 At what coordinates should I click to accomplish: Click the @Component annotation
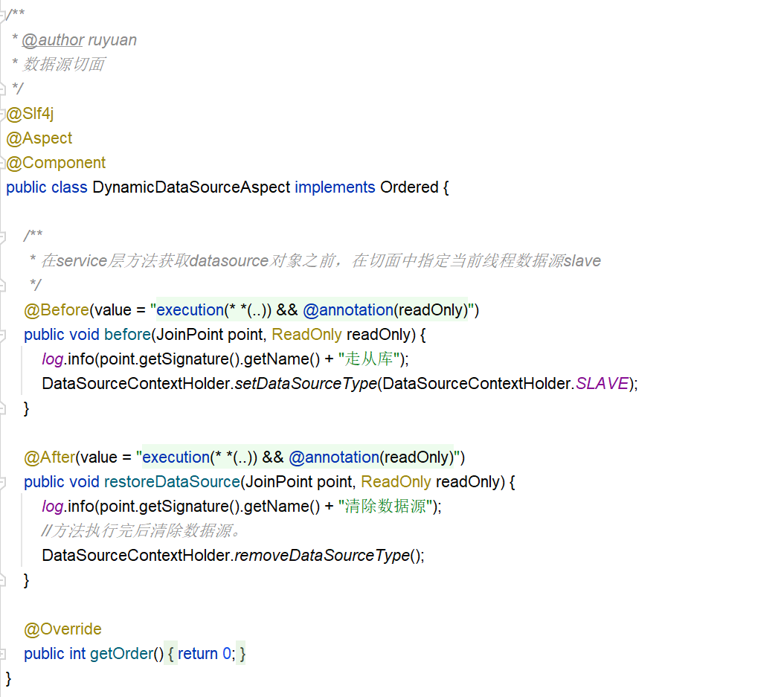point(56,162)
